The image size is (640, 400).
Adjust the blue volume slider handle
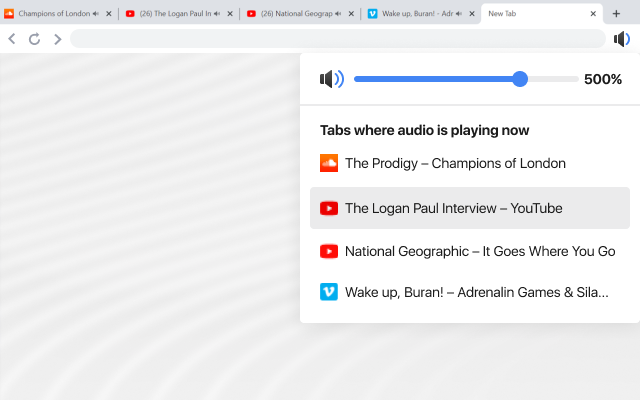520,79
